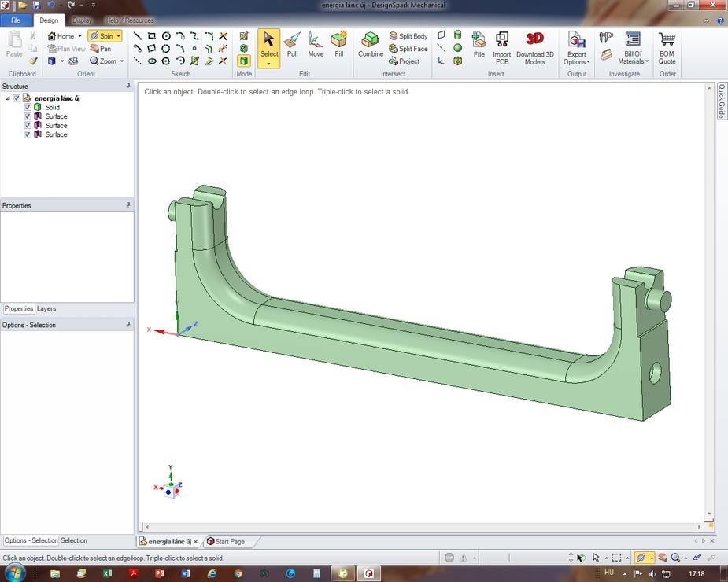
Task: Switch to the Display ribbon tab
Action: coord(82,20)
